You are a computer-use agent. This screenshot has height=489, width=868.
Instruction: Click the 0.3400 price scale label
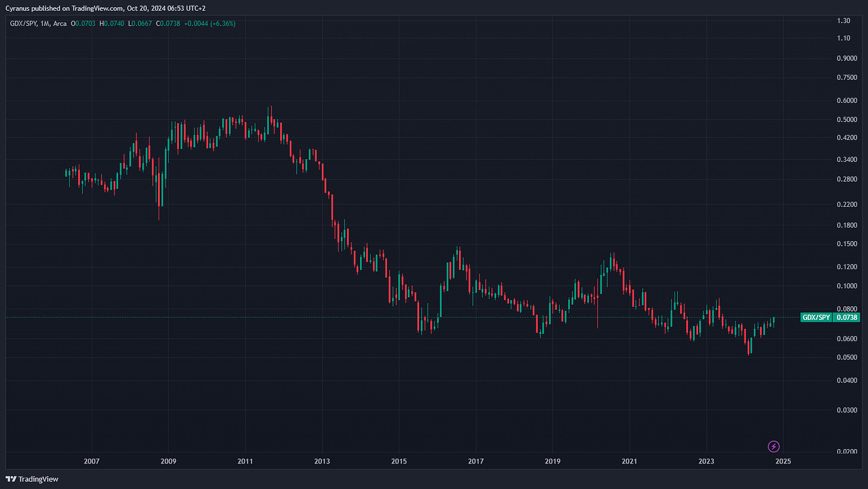[847, 159]
